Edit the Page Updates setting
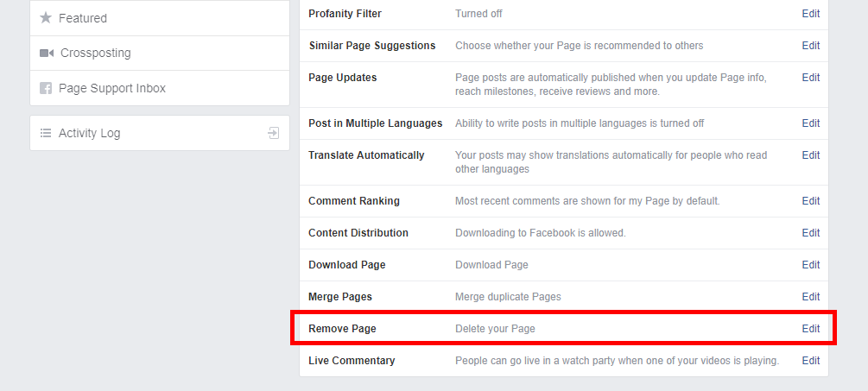Image resolution: width=868 pixels, height=391 pixels. (810, 78)
